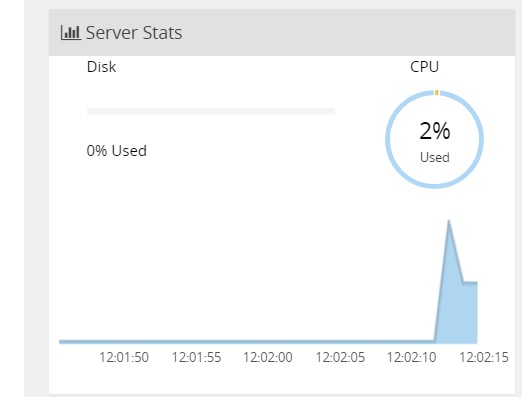The image size is (522, 397).
Task: Click the peak of the CPU chart spike
Action: coord(449,221)
